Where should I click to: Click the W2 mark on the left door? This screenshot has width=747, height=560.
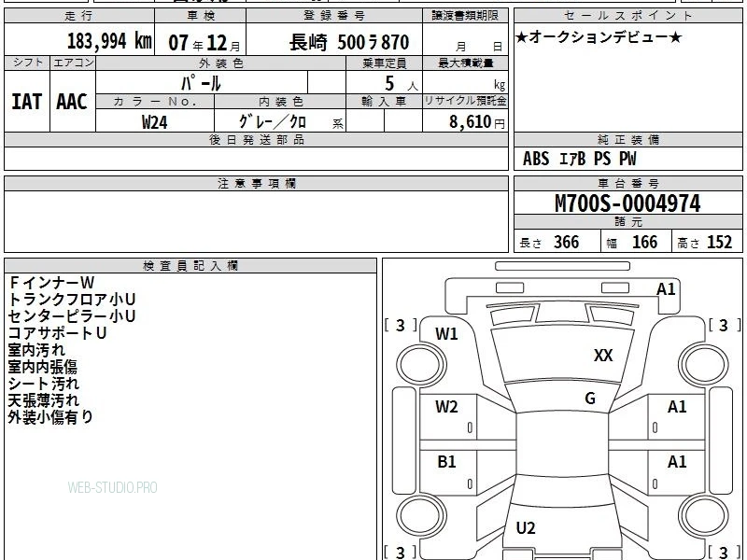point(446,407)
